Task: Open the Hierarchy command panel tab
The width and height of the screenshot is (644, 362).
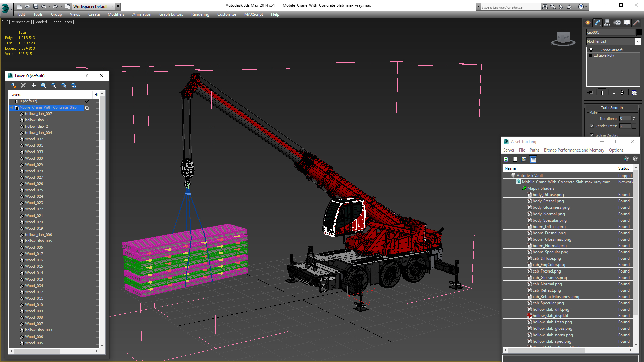Action: [x=607, y=23]
